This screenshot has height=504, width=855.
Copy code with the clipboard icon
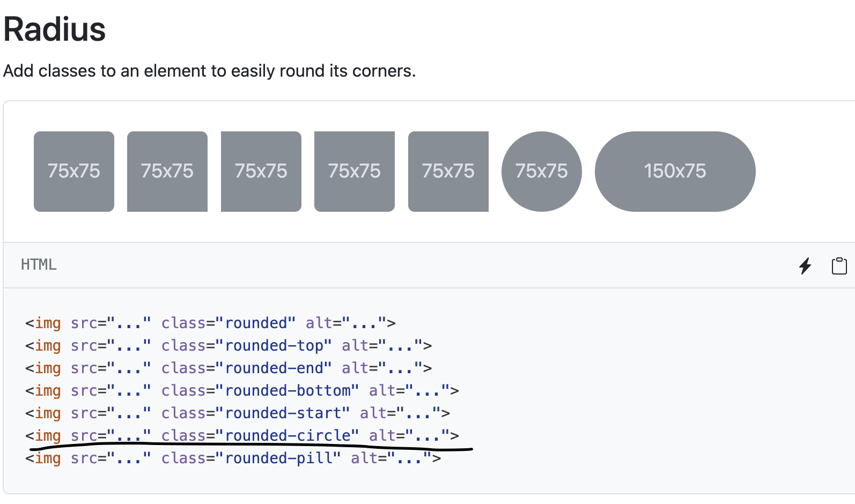coord(839,265)
